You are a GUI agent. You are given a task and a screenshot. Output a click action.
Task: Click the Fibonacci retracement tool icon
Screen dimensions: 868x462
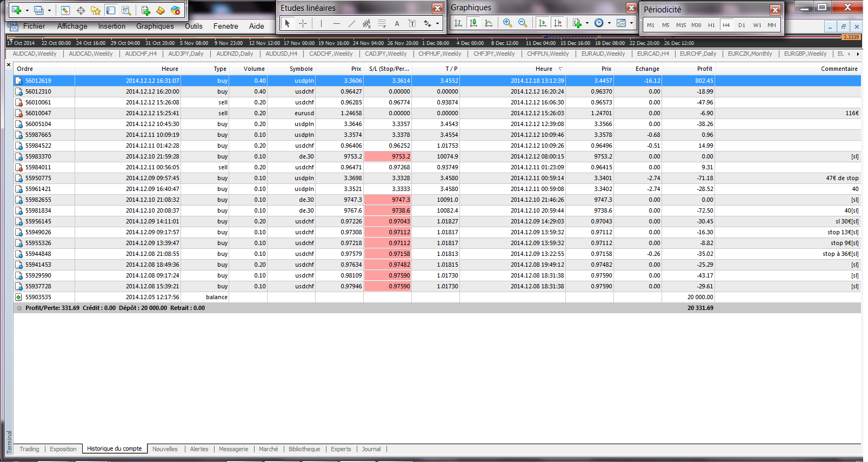tap(382, 23)
